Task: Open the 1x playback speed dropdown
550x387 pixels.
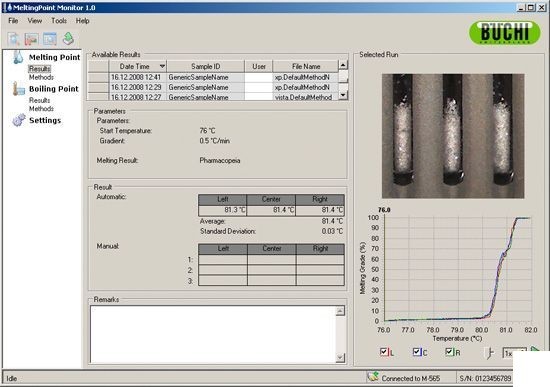Action: 515,353
